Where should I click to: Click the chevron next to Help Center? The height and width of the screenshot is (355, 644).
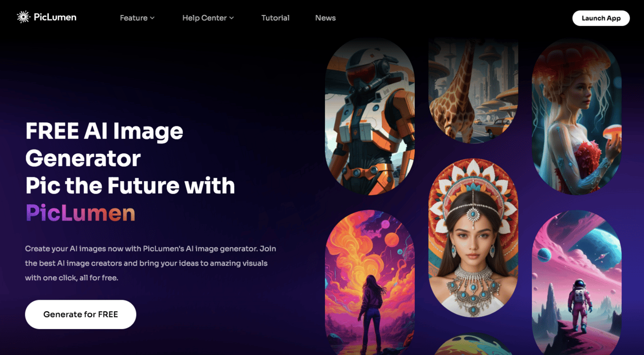pos(231,18)
